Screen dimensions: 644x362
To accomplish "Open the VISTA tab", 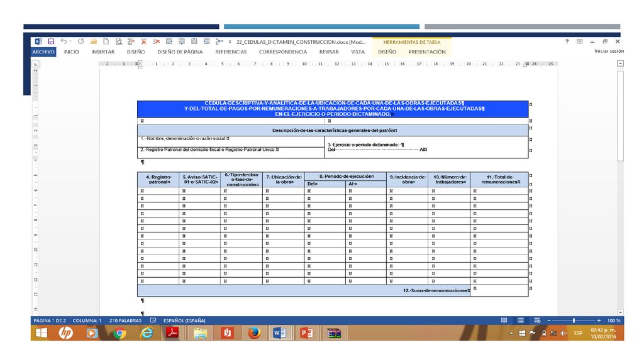I will [358, 52].
